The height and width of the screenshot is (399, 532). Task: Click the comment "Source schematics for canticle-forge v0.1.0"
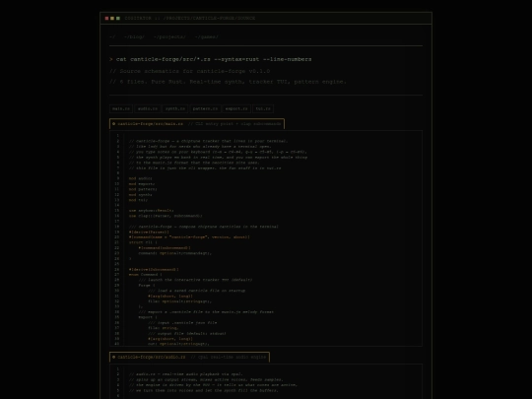190,71
